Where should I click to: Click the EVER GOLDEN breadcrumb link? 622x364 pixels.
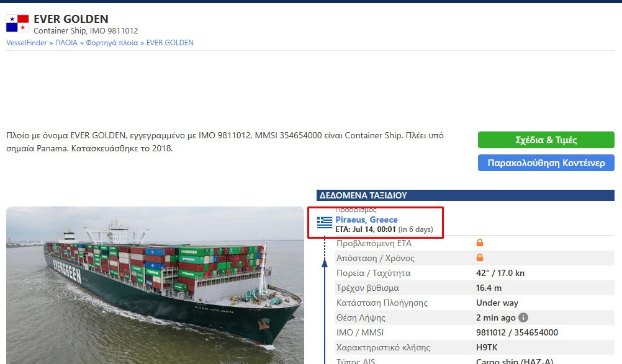[170, 43]
